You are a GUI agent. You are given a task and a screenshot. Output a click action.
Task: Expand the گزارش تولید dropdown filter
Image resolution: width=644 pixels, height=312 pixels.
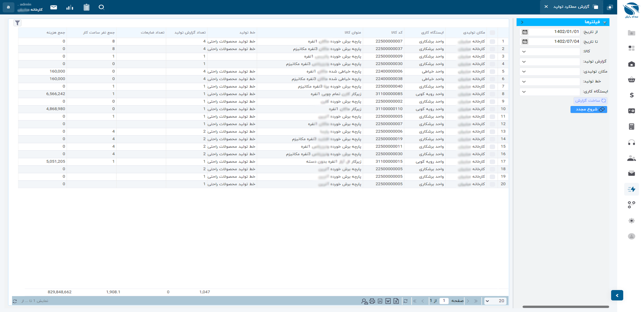pos(524,62)
